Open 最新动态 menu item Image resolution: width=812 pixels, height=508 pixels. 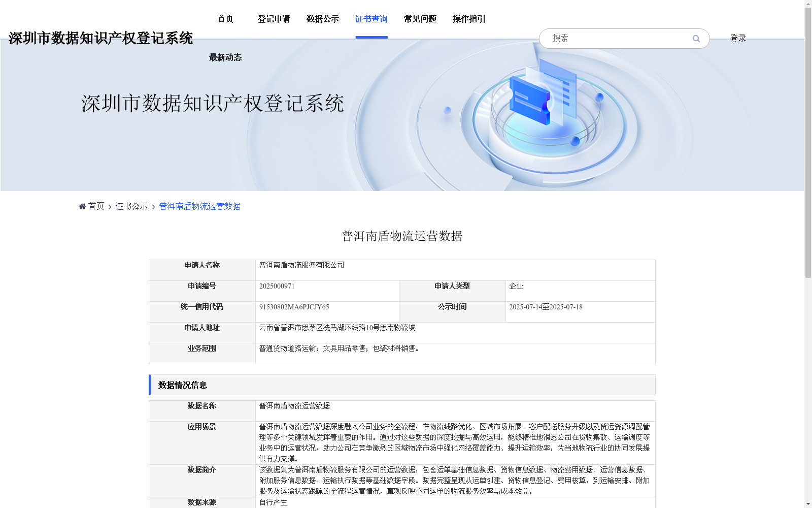[x=225, y=57]
